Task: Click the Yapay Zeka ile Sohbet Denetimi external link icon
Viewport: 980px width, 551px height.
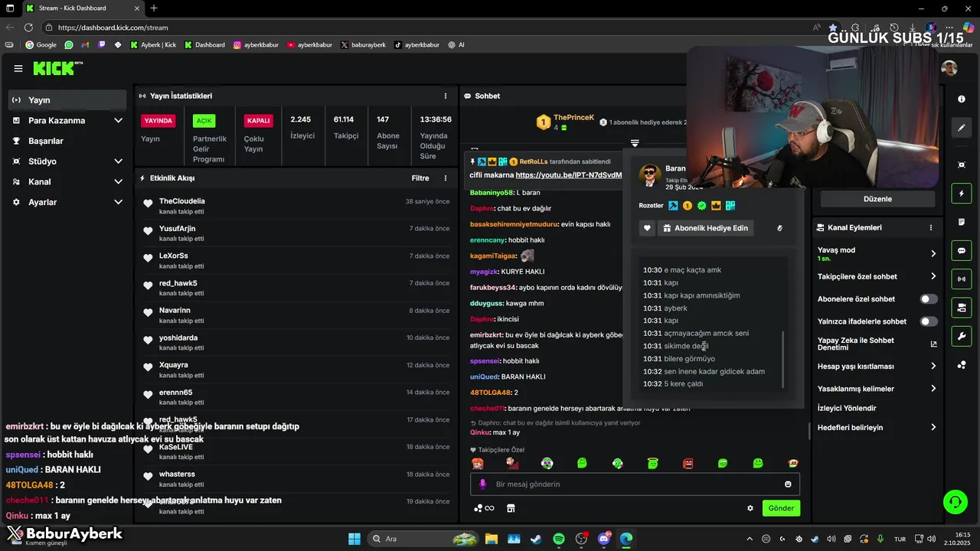Action: 933,344
